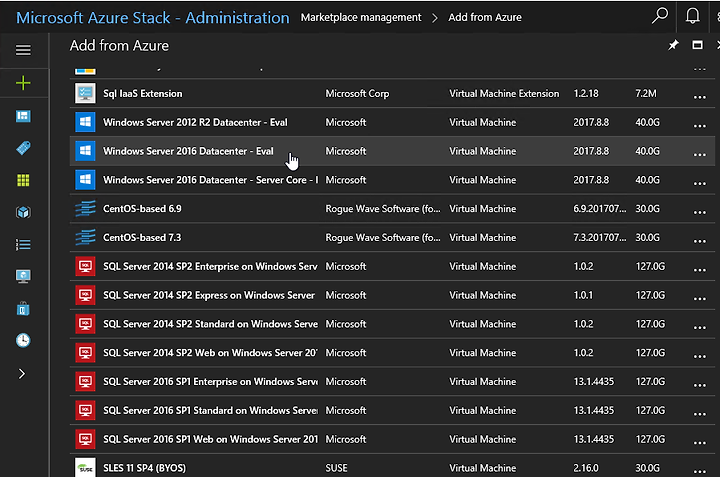The image size is (720, 477).
Task: Open the monitor Virtual machines sidebar icon
Action: [23, 276]
